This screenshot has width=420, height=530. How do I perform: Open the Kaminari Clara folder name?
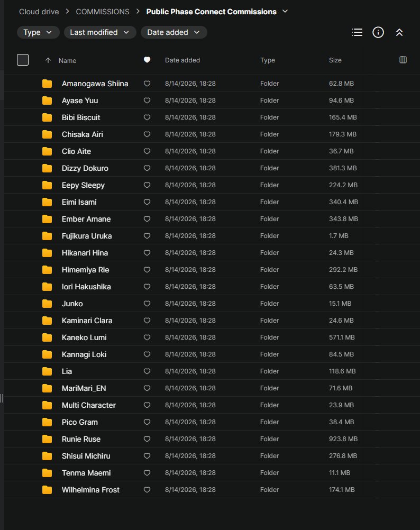click(87, 321)
